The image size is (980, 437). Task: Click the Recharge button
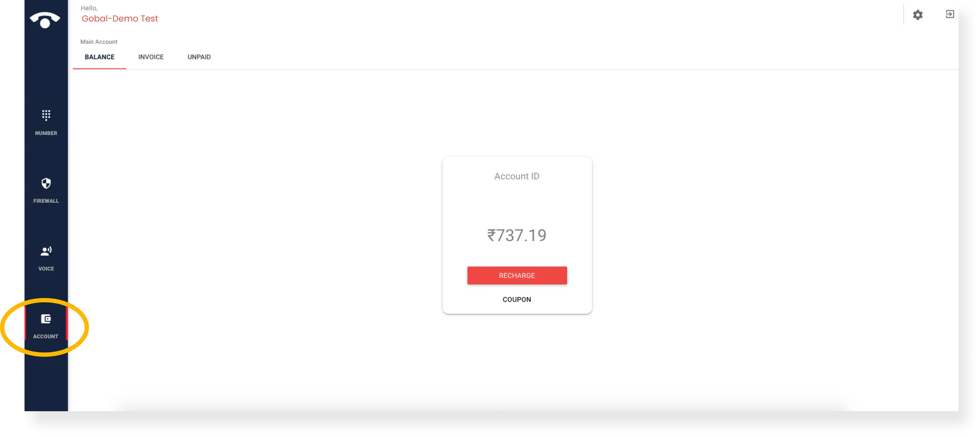tap(517, 275)
